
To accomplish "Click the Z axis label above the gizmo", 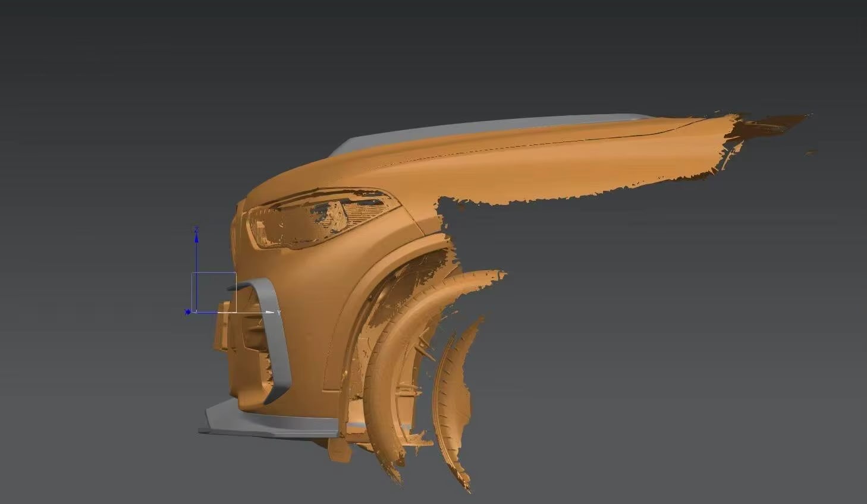I will 196,229.
